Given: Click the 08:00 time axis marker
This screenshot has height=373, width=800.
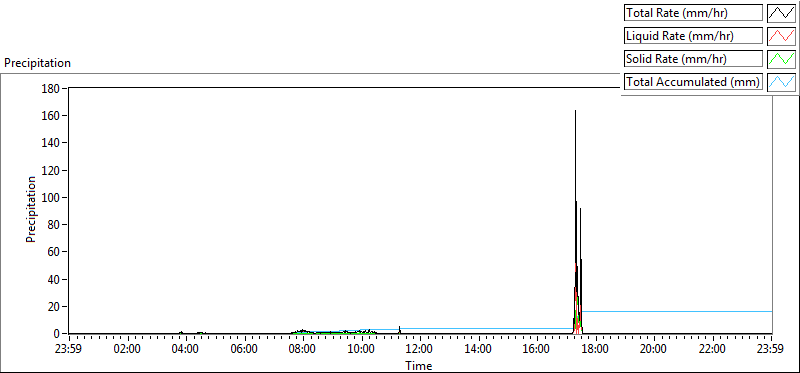Looking at the screenshot, I should pos(303,350).
